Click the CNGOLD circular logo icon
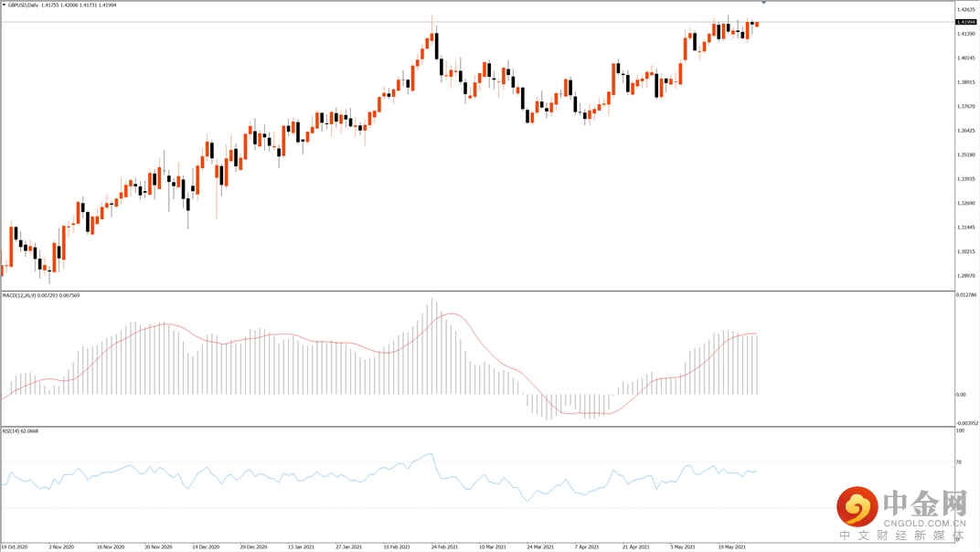Image resolution: width=980 pixels, height=552 pixels. (x=857, y=507)
